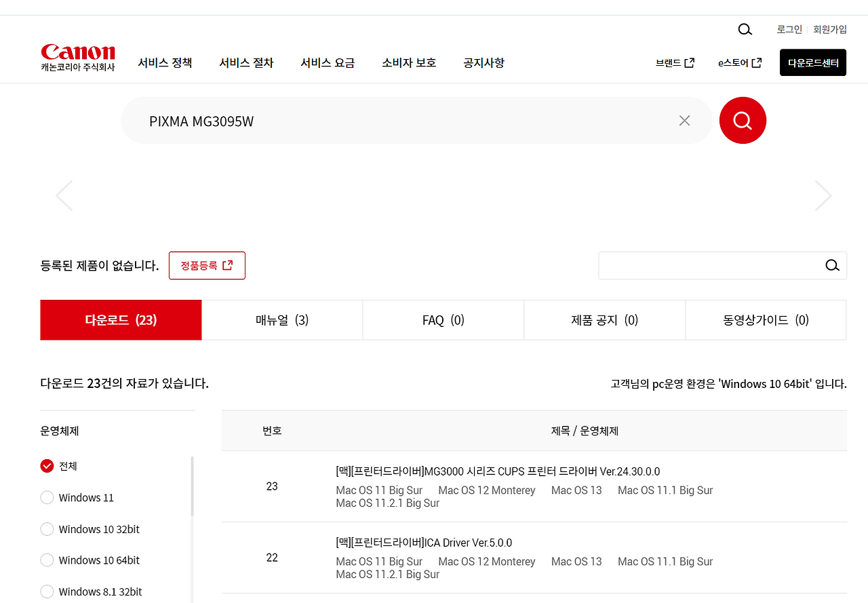The height and width of the screenshot is (603, 868).
Task: Click the Canon logo
Action: (x=77, y=53)
